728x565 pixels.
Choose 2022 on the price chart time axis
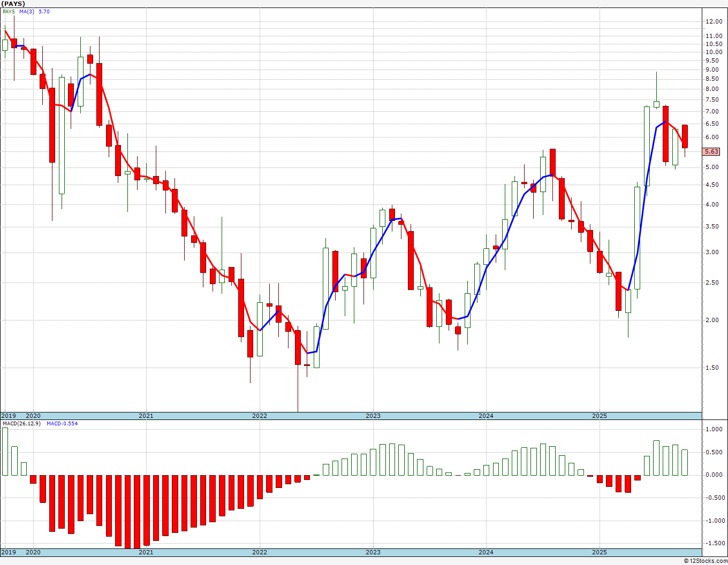(x=260, y=416)
